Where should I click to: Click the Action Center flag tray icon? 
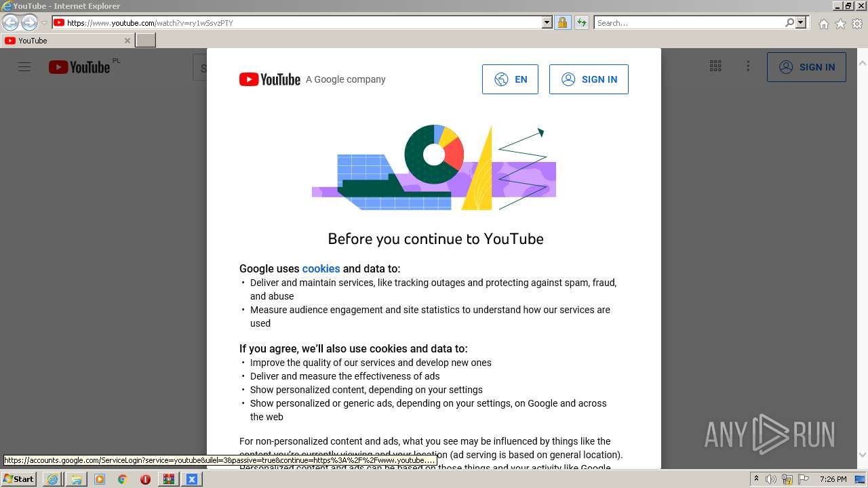(x=804, y=479)
